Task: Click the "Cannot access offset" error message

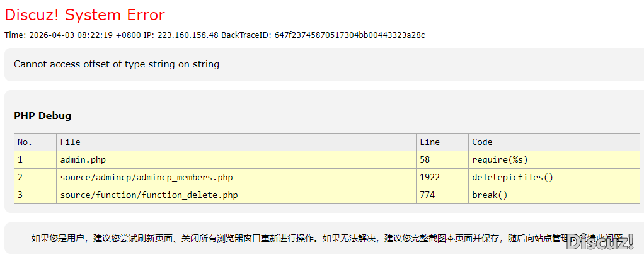Action: pyautogui.click(x=117, y=64)
